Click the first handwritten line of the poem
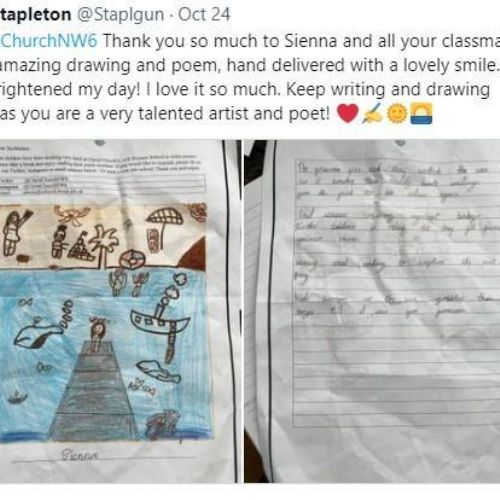This screenshot has width=500, height=500. click(393, 171)
